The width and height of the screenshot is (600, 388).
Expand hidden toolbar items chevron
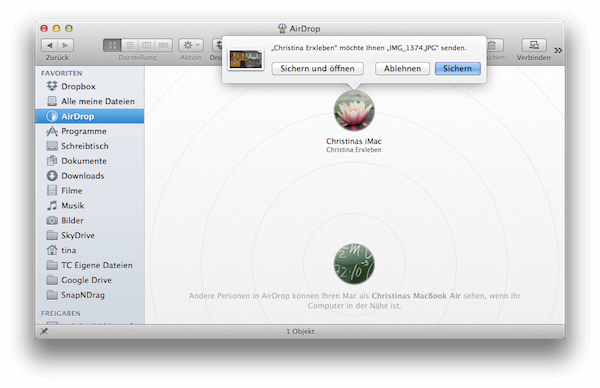pos(558,51)
